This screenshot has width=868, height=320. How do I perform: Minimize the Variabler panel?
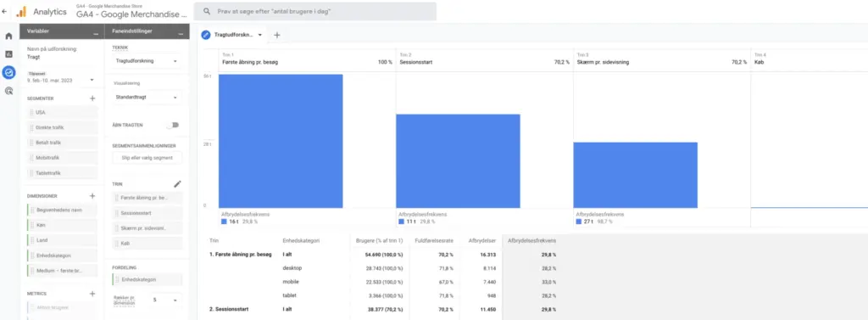pos(96,33)
